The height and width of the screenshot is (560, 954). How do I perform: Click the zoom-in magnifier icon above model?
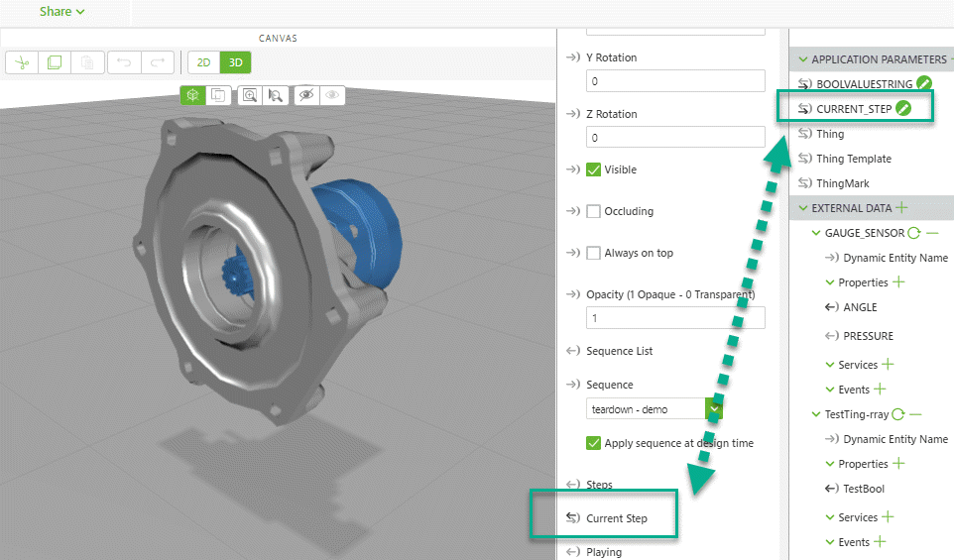click(x=249, y=95)
